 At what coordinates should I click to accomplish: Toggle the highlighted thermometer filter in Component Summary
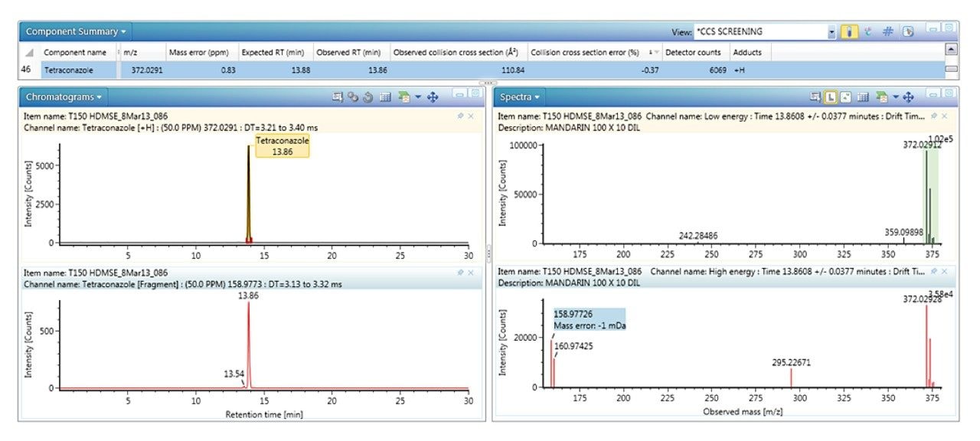pyautogui.click(x=849, y=32)
